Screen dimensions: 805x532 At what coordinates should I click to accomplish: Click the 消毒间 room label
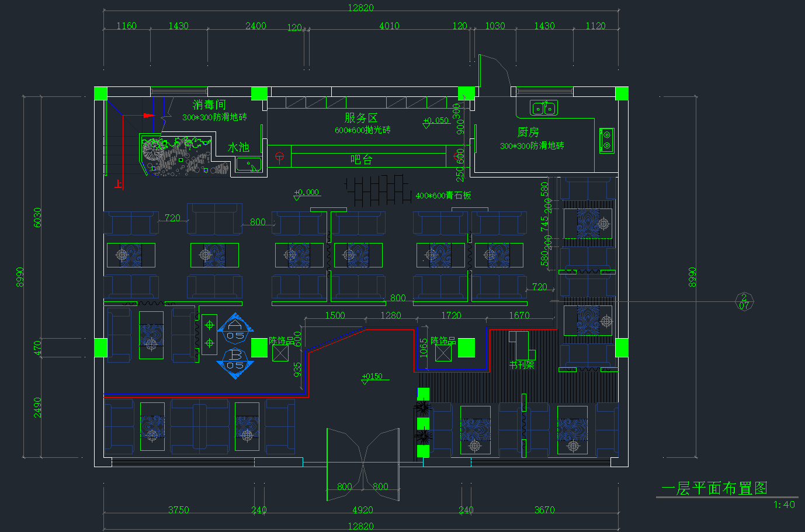(209, 105)
